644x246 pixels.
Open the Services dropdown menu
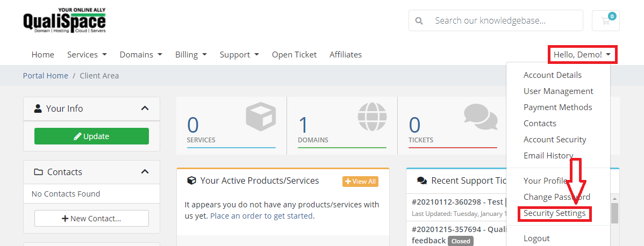(x=87, y=55)
